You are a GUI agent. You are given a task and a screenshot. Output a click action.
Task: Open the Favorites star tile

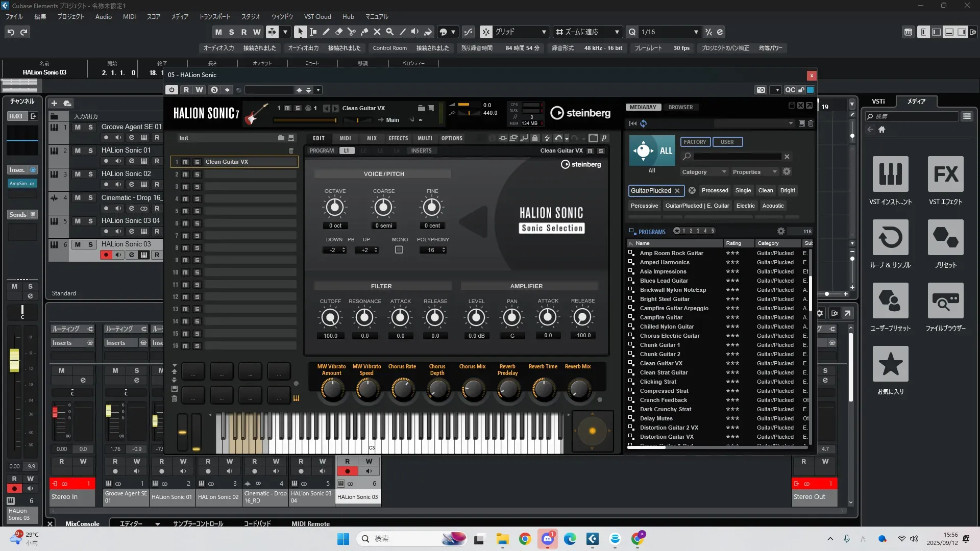890,364
